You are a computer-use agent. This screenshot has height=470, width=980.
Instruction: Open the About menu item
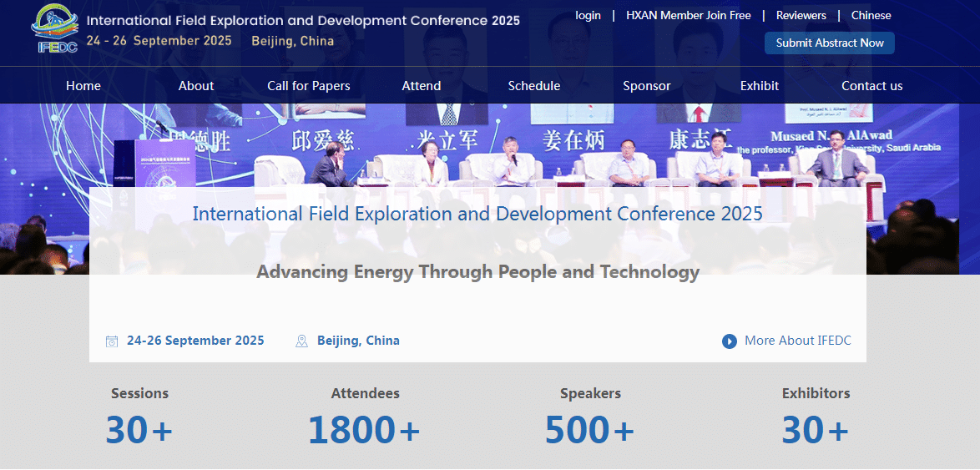coord(196,86)
